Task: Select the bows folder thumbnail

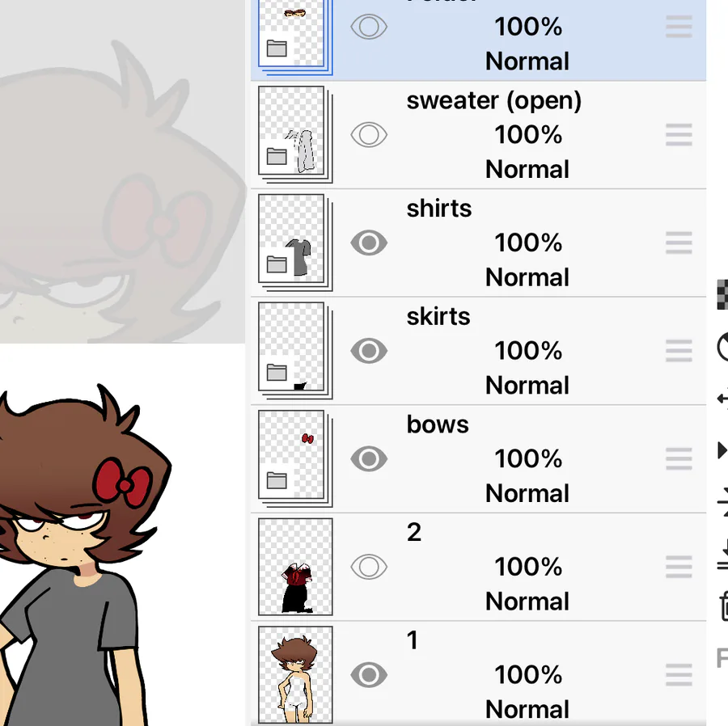Action: tap(294, 458)
